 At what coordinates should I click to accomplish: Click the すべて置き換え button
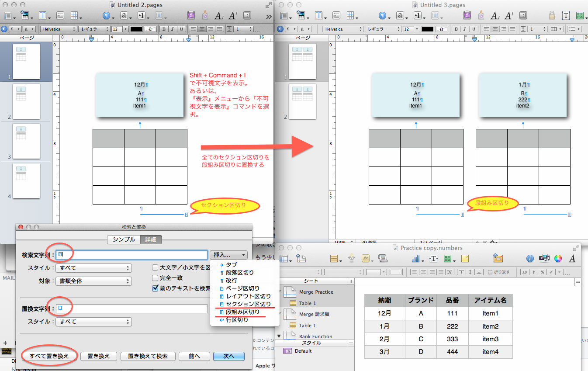click(x=49, y=356)
